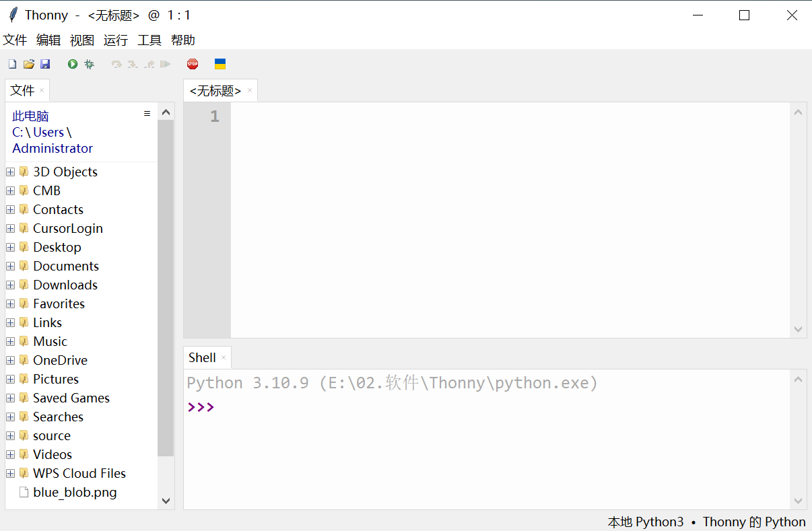This screenshot has width=812, height=531.
Task: Click the Resume execution icon in the toolbar
Action: click(166, 64)
